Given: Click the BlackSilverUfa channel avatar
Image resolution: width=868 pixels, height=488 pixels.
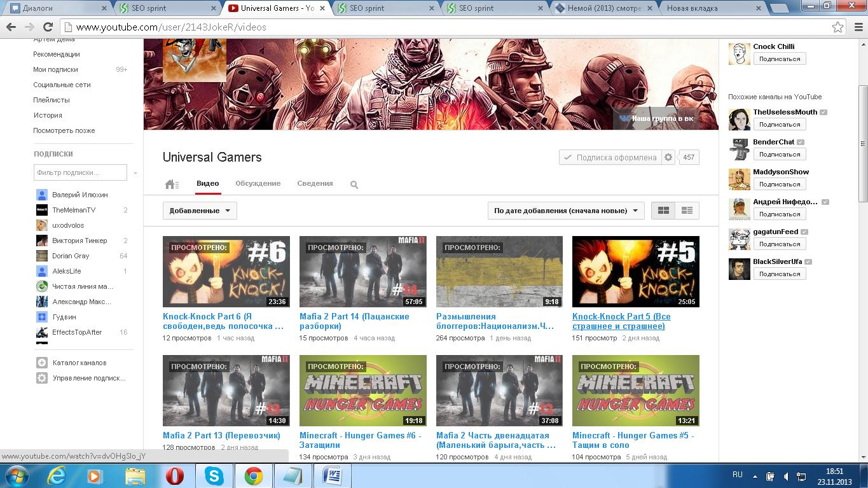Looking at the screenshot, I should (739, 268).
